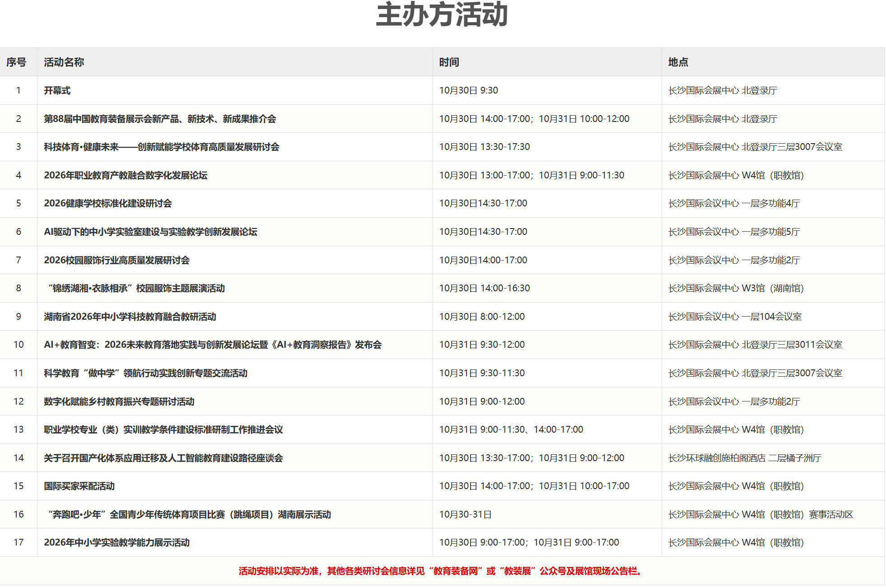
Task: Select “锦绣湖湘•衣脉相承” 展演活动 name
Action: click(x=136, y=288)
